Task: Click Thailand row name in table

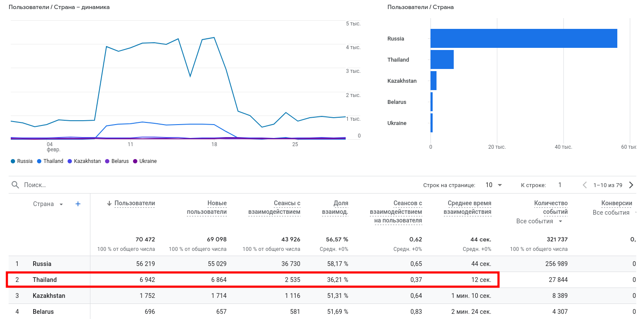Action: tap(45, 280)
